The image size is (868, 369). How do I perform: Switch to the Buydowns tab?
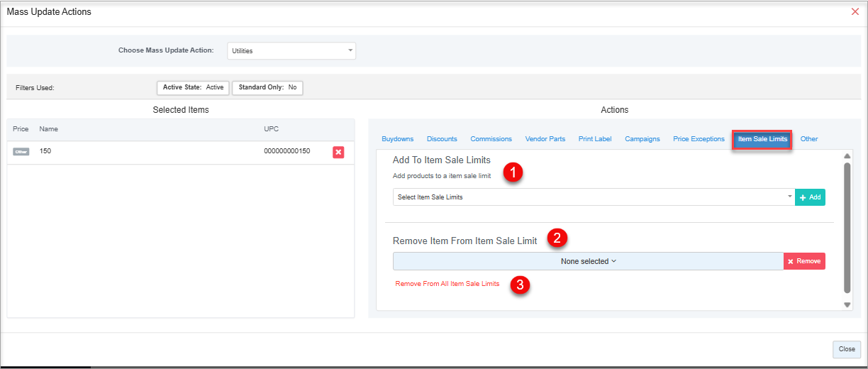[397, 139]
